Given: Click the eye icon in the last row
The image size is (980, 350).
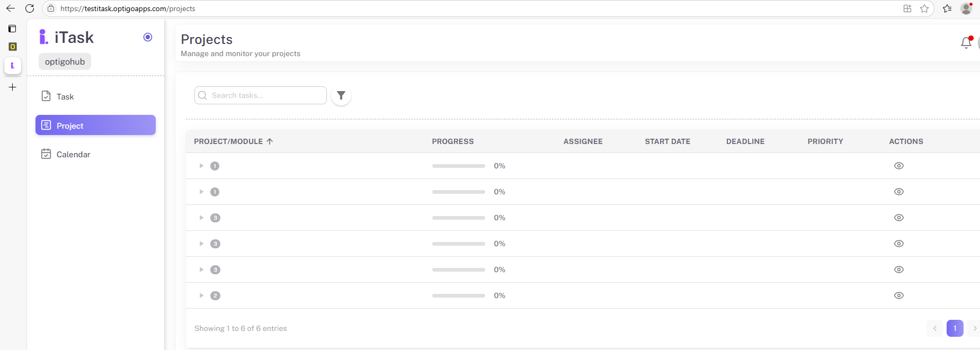Looking at the screenshot, I should pyautogui.click(x=898, y=295).
